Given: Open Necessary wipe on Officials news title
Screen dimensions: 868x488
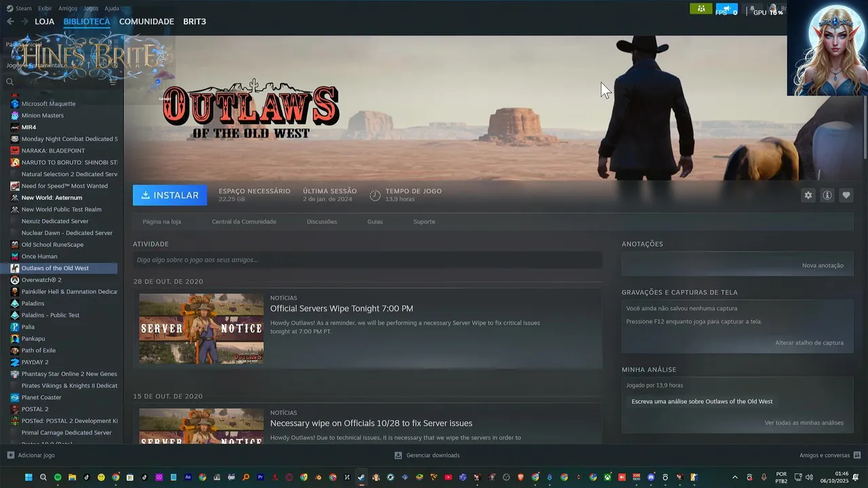Looking at the screenshot, I should (x=371, y=424).
